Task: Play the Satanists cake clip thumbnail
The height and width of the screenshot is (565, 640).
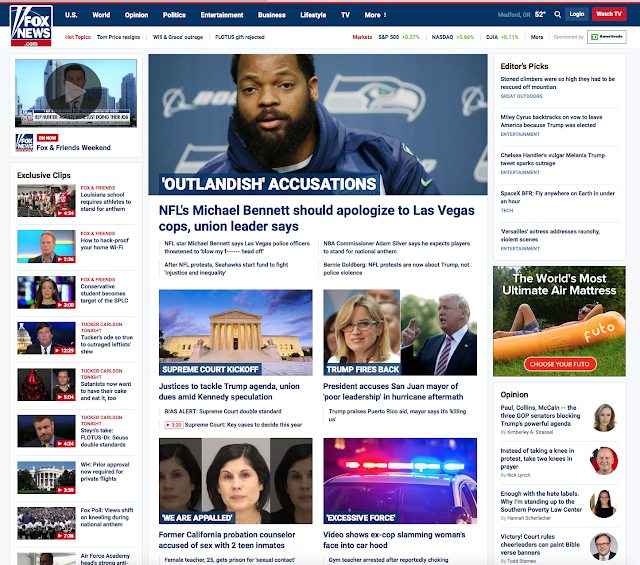Action: click(46, 385)
